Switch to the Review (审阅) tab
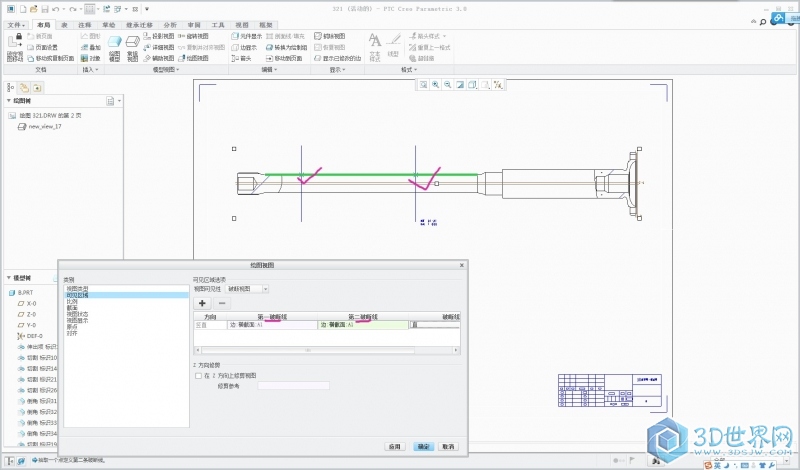Screen dimensions: 800x470 (194, 24)
